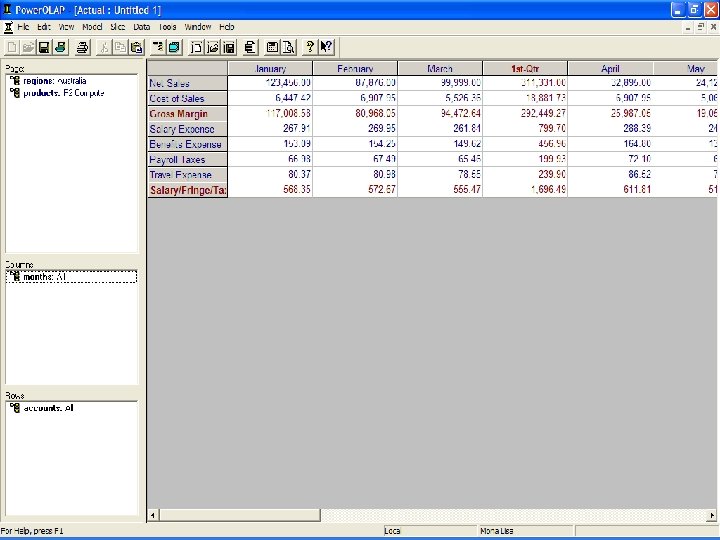The image size is (720, 540).
Task: Click the calculator toolbar icon
Action: pyautogui.click(x=272, y=47)
